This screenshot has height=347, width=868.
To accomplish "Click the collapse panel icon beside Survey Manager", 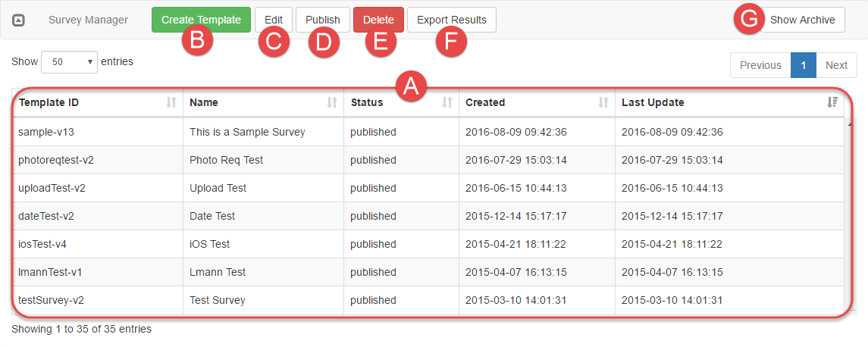I will 19,20.
